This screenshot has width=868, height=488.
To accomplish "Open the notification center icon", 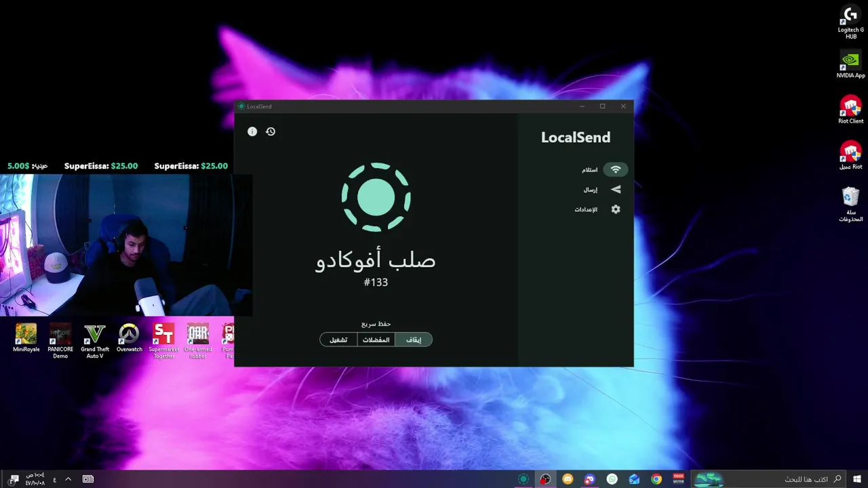I will [14, 479].
